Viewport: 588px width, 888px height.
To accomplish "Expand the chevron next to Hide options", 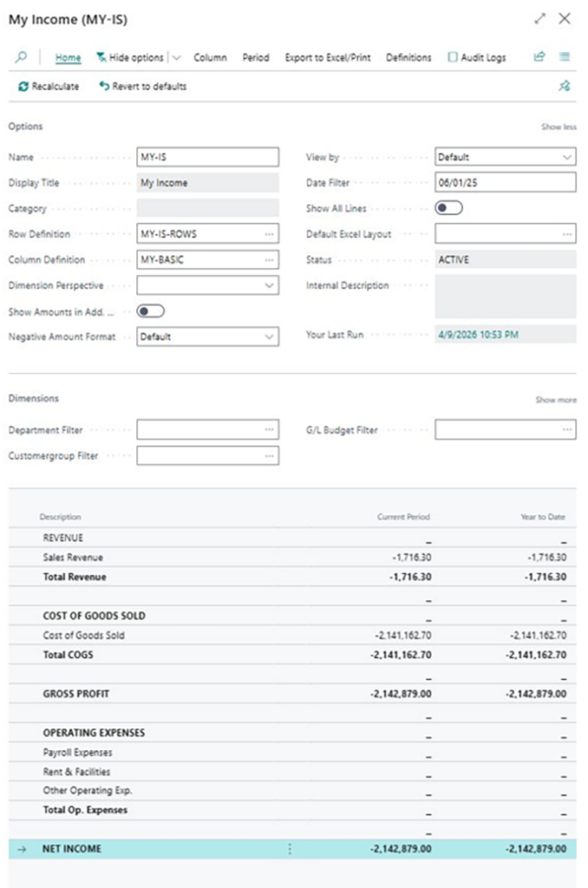I will point(177,58).
